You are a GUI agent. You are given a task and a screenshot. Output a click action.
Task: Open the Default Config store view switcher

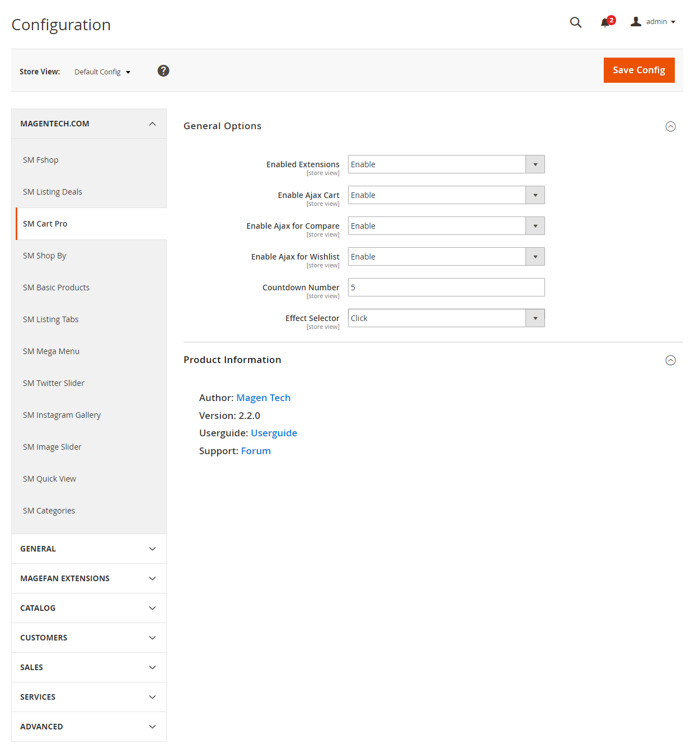click(x=102, y=72)
